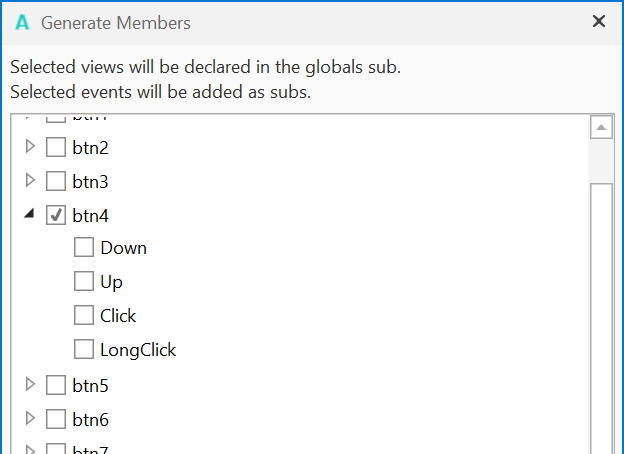Uncheck the btn4 checkbox
This screenshot has width=624, height=454.
click(x=56, y=215)
